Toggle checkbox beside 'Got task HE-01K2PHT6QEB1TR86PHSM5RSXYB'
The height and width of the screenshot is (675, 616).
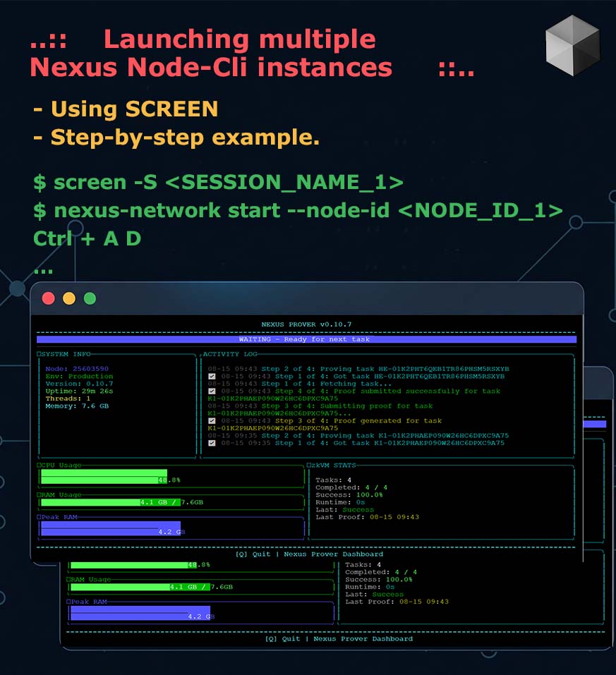(x=212, y=377)
